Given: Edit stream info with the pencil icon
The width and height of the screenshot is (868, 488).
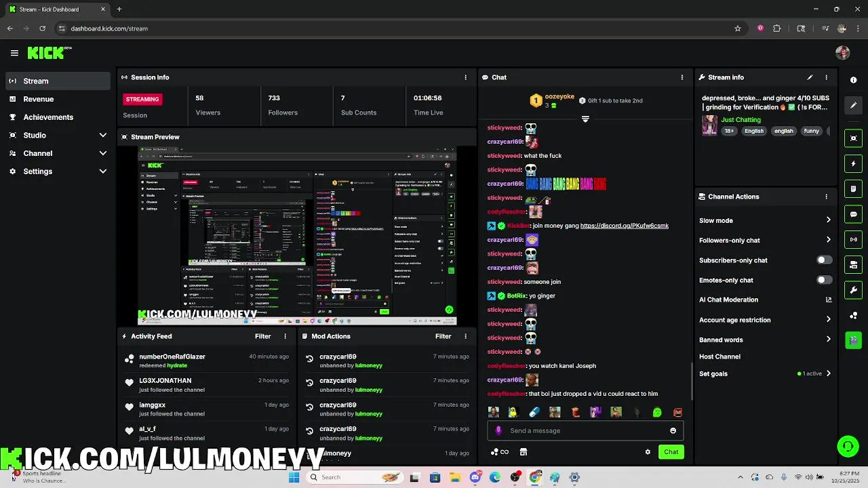Looking at the screenshot, I should click(810, 77).
